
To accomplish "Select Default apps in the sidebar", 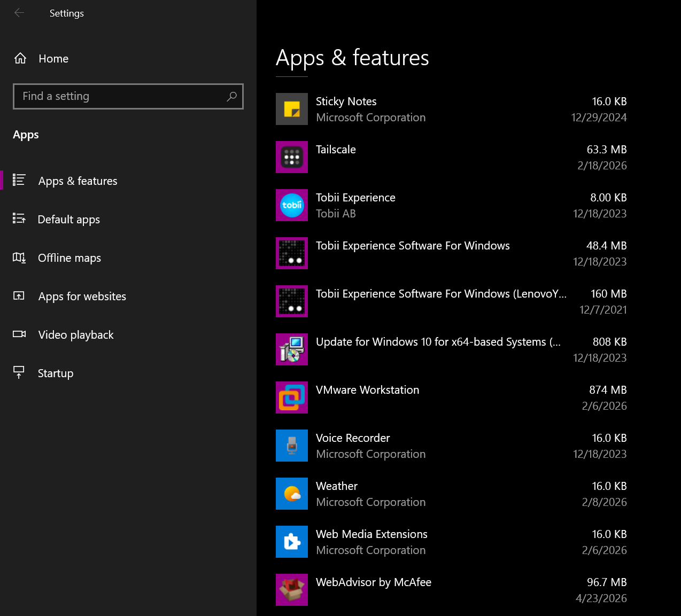I will click(68, 219).
